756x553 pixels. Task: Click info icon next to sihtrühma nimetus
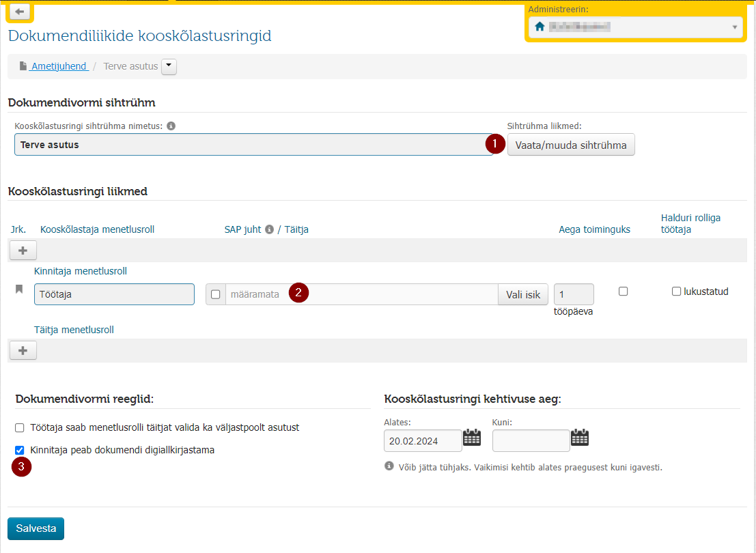[x=171, y=126]
